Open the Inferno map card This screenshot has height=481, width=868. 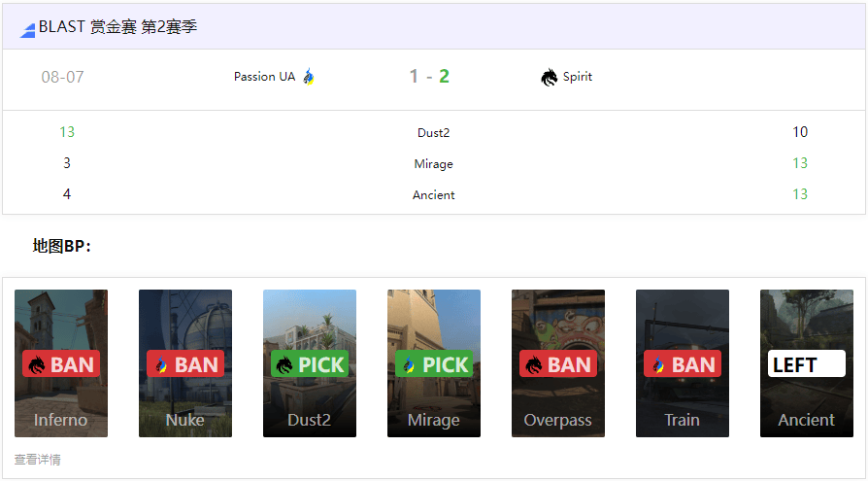click(61, 363)
